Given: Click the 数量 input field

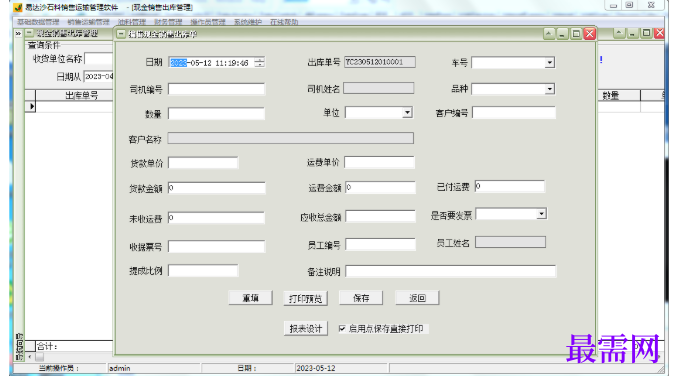Looking at the screenshot, I should point(216,114).
